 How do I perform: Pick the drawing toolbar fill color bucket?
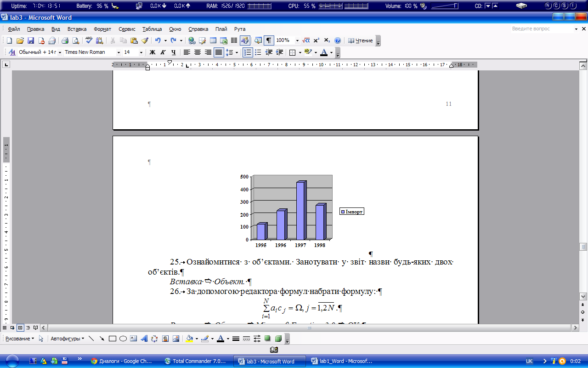coord(189,339)
